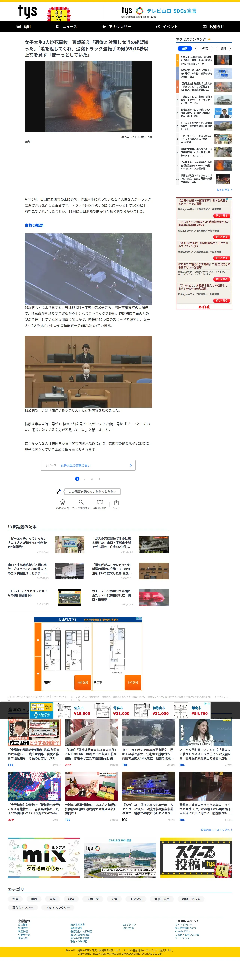Close the floating Village House ad

pos(209,703)
